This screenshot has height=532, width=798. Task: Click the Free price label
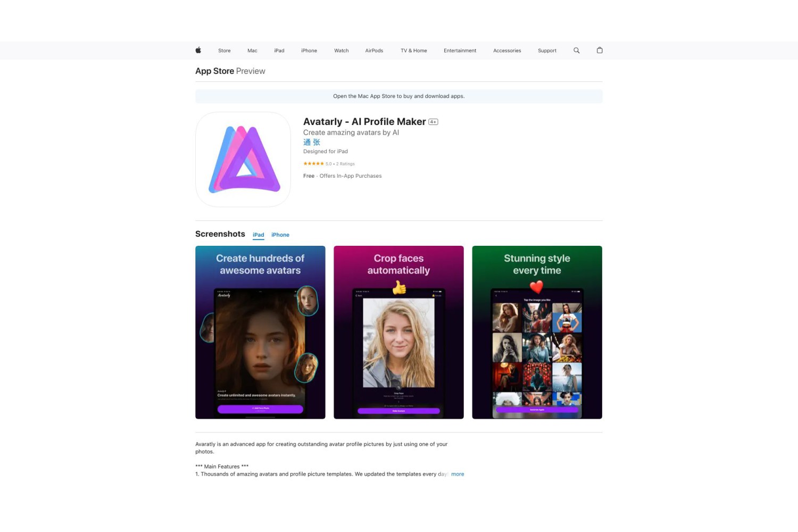coord(309,176)
